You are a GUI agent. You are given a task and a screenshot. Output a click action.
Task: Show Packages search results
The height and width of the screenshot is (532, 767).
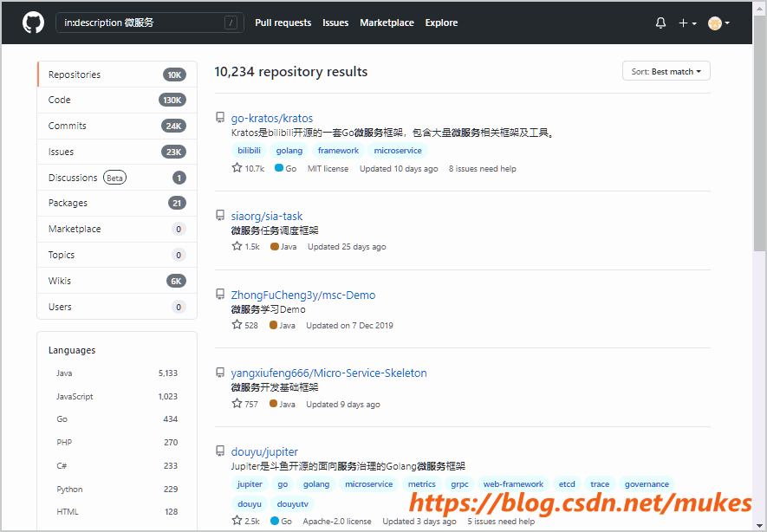[x=117, y=203]
